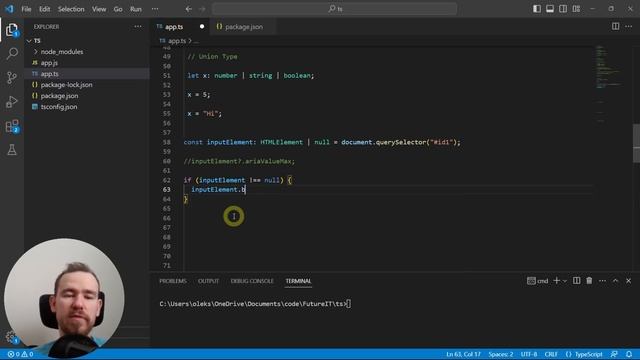Show errors and warnings in status bar
Screen dimensions: 640x360
[20, 354]
